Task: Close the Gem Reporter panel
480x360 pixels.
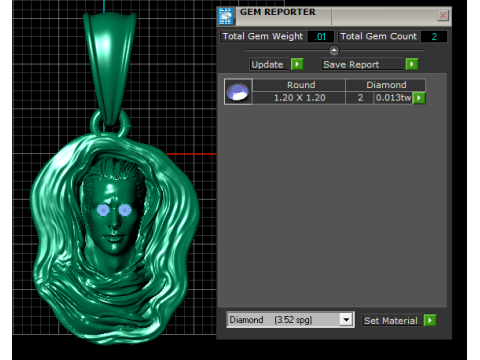Action: (x=443, y=15)
